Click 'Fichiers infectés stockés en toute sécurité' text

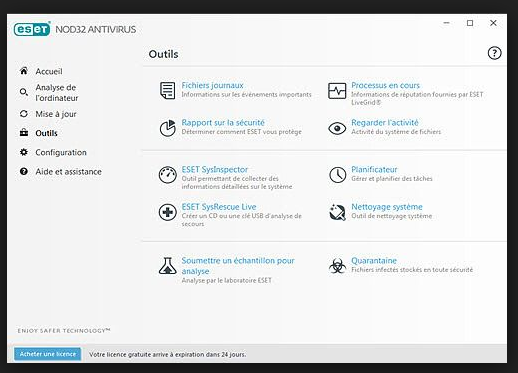(412, 269)
